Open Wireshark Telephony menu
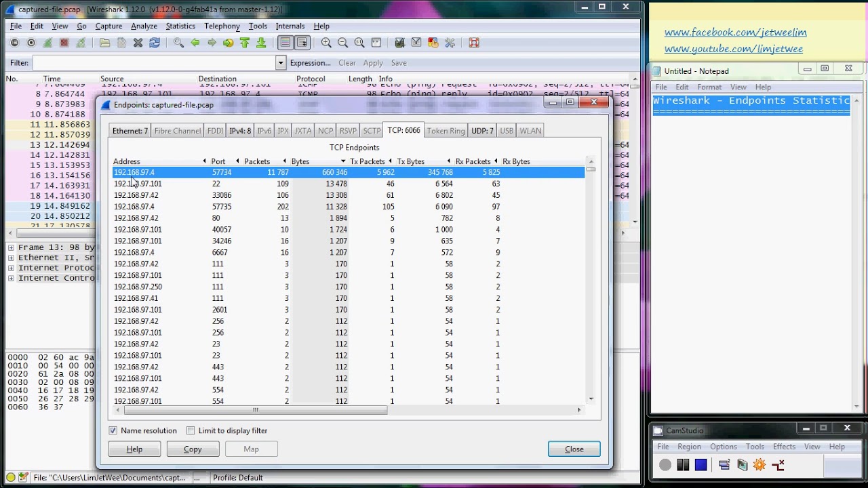Screen dimensions: 868x488 click(x=222, y=26)
